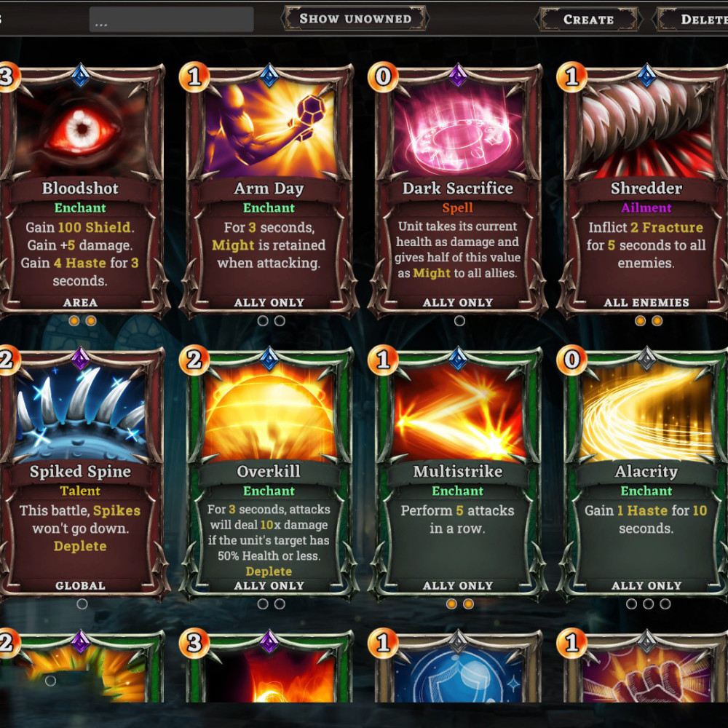The width and height of the screenshot is (728, 728).
Task: Toggle the copy dot under Dark Sacrifice
Action: [x=459, y=320]
